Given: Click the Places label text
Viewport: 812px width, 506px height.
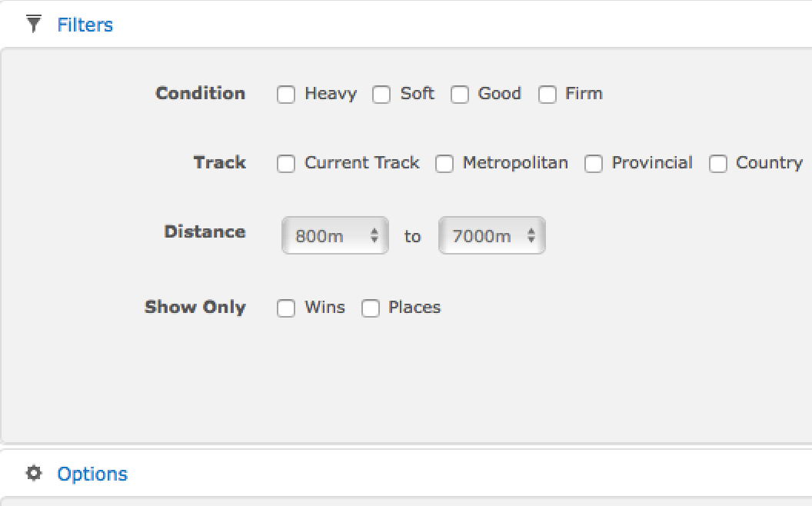Looking at the screenshot, I should 414,308.
